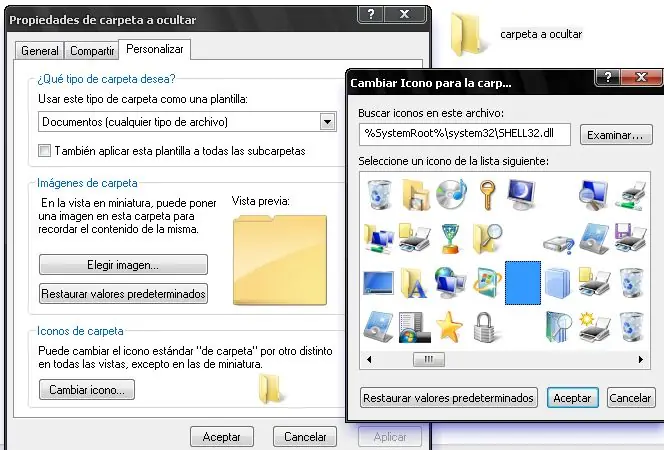The height and width of the screenshot is (450, 664).
Task: Click the Examinar button
Action: 616,135
